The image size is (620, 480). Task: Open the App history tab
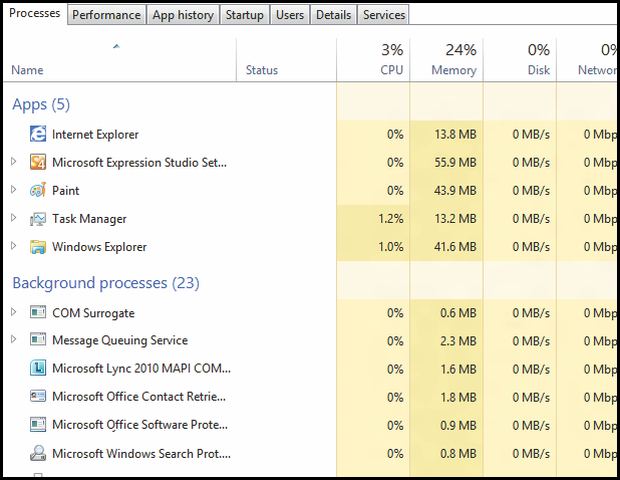click(x=183, y=15)
